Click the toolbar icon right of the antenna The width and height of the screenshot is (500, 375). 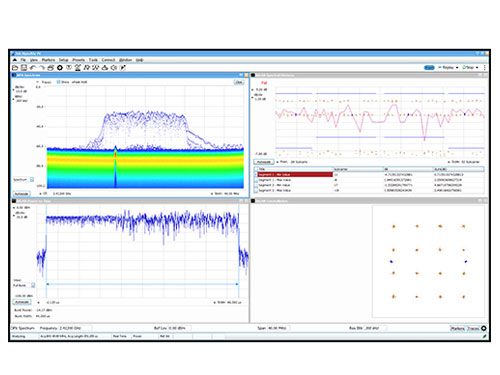[87, 68]
